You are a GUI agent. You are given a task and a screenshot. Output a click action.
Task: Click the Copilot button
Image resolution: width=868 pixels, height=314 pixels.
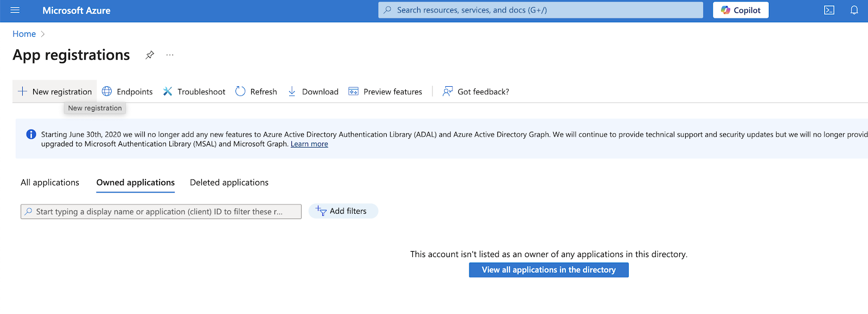click(741, 10)
